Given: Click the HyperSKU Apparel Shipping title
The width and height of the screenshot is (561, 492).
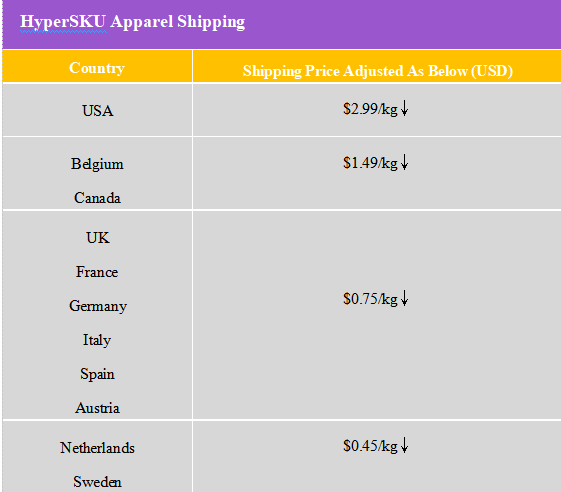Looking at the screenshot, I should click(132, 22).
